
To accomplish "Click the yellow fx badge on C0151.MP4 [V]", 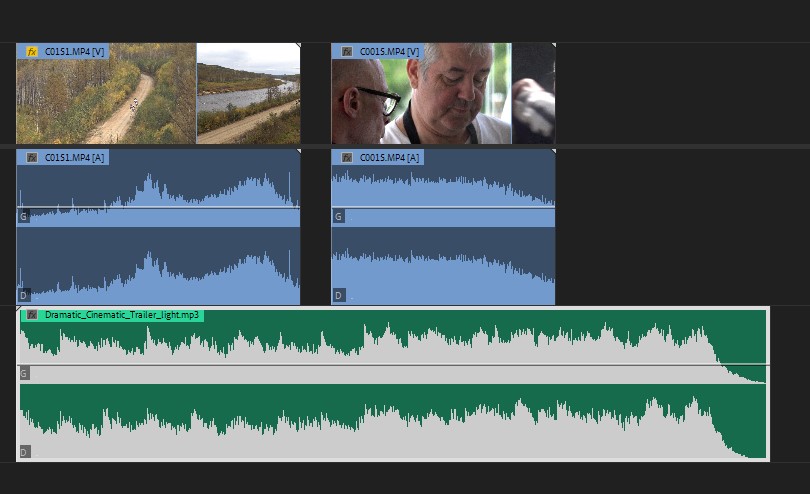I will tap(32, 52).
